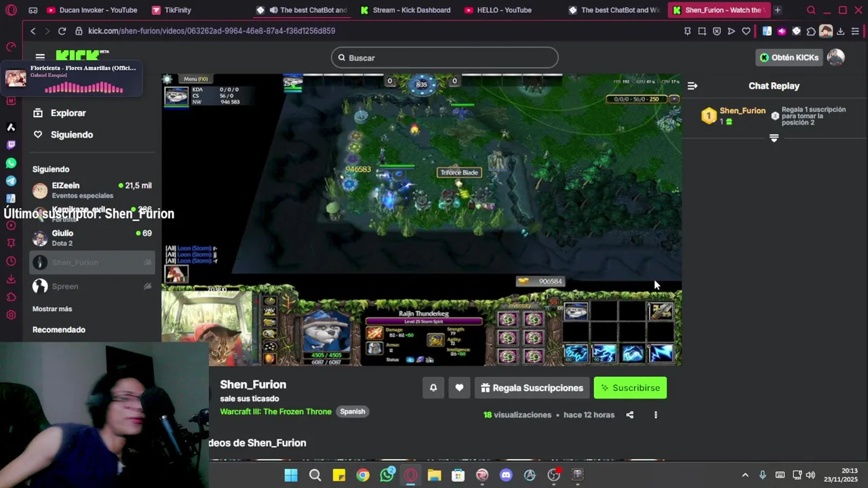Open Shen_Furion in Chat Replay leaderboard
The height and width of the screenshot is (488, 868).
click(742, 110)
